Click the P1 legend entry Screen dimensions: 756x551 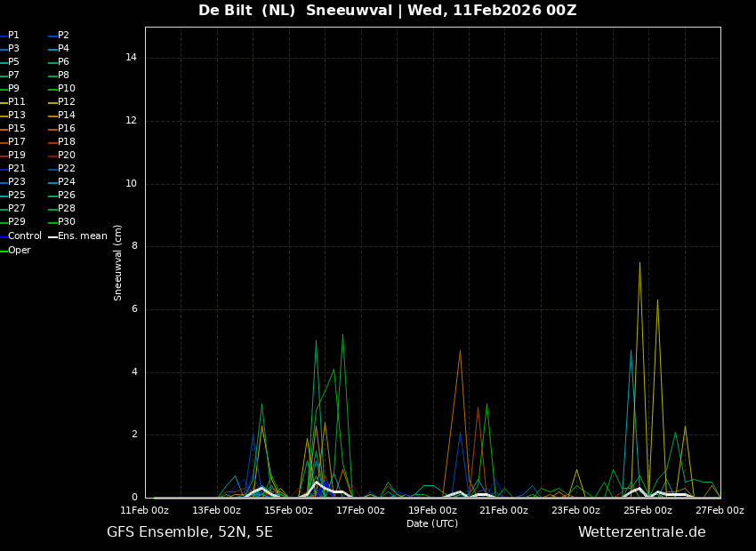tap(13, 36)
